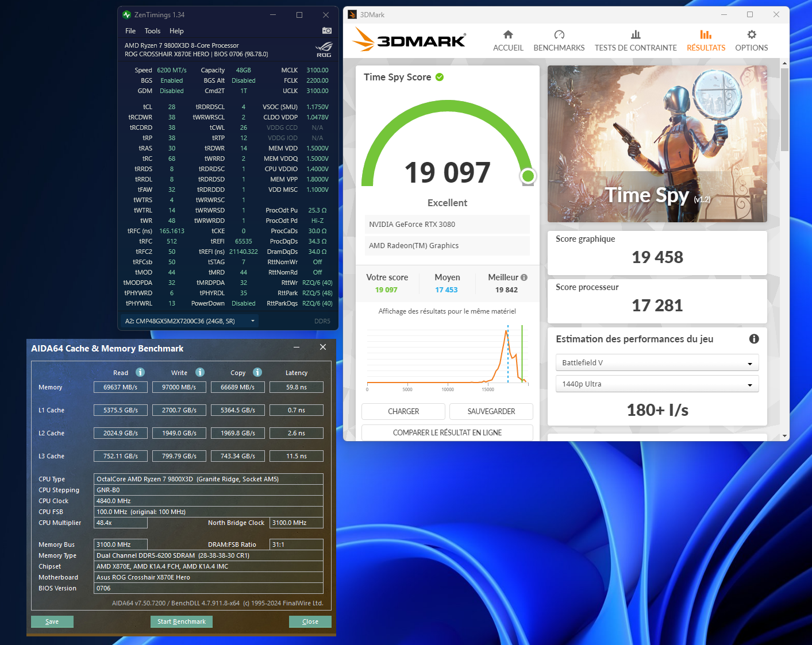The width and height of the screenshot is (812, 645).
Task: Click the camera screenshot icon in ZenTimings
Action: [327, 30]
